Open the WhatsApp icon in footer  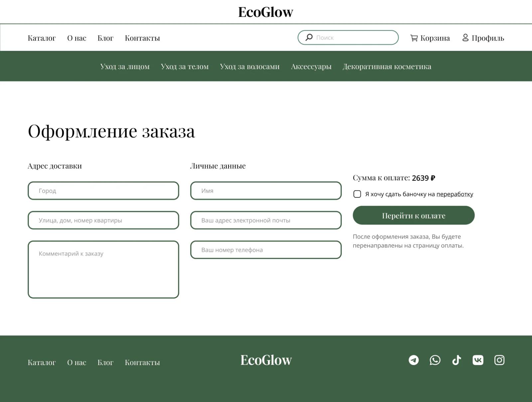pyautogui.click(x=435, y=360)
